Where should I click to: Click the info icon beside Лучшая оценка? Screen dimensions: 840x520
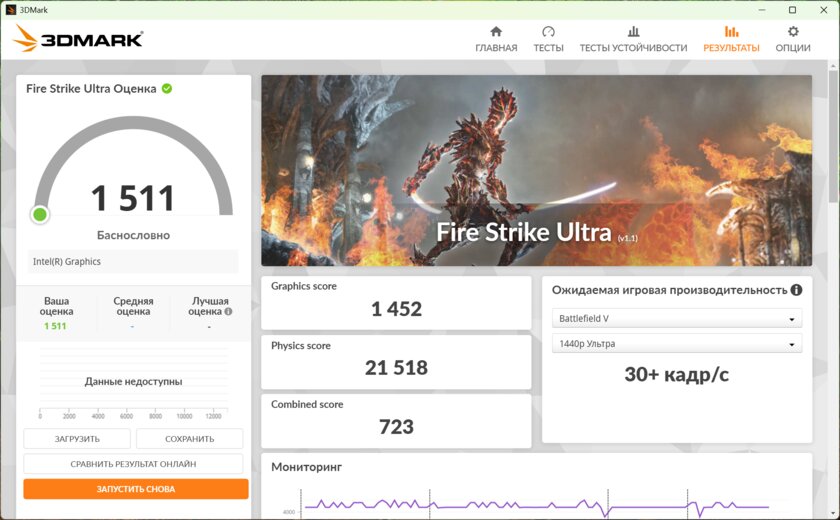[228, 311]
